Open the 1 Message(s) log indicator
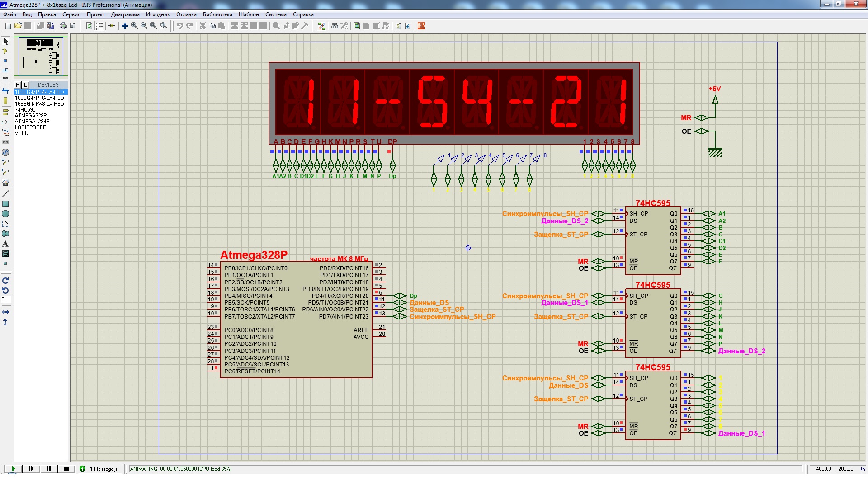868x488 pixels. coord(100,469)
